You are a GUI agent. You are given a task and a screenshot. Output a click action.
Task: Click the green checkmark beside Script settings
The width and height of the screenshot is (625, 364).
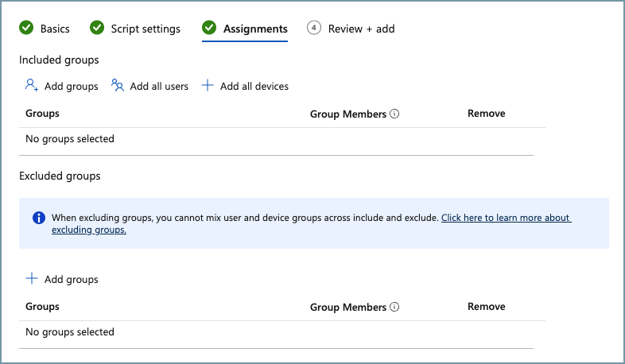pos(97,29)
